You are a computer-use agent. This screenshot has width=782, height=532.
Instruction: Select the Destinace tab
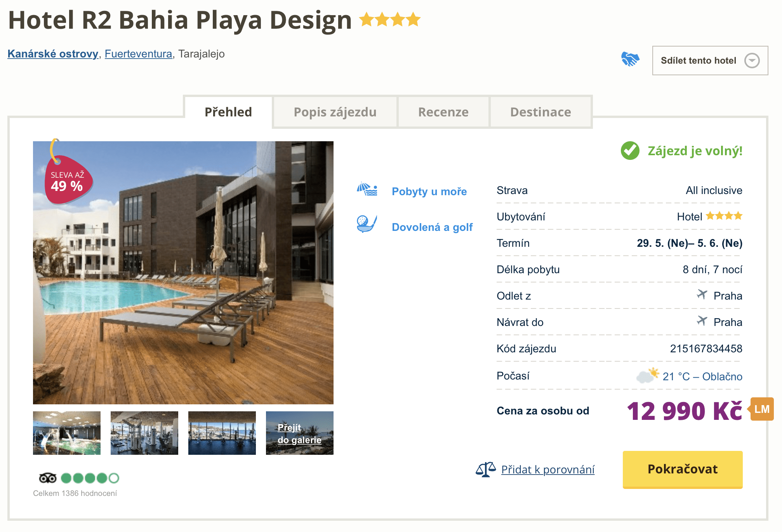(x=540, y=112)
